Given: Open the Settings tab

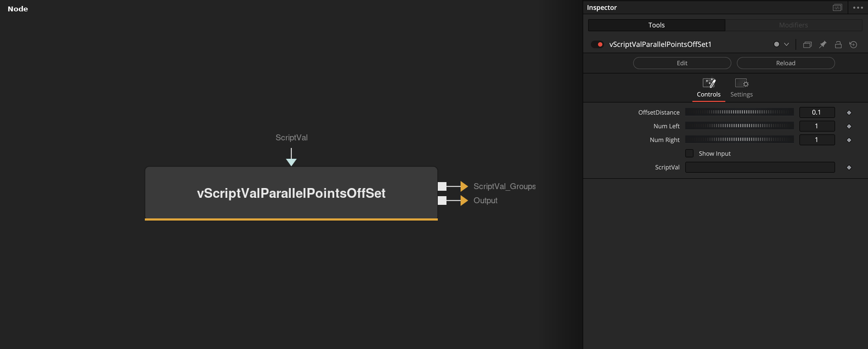Looking at the screenshot, I should pyautogui.click(x=742, y=88).
